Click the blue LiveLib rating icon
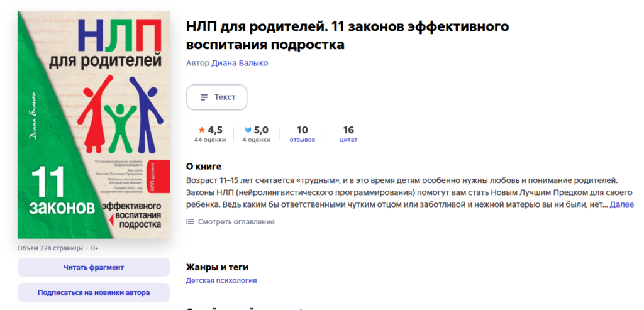 [248, 130]
